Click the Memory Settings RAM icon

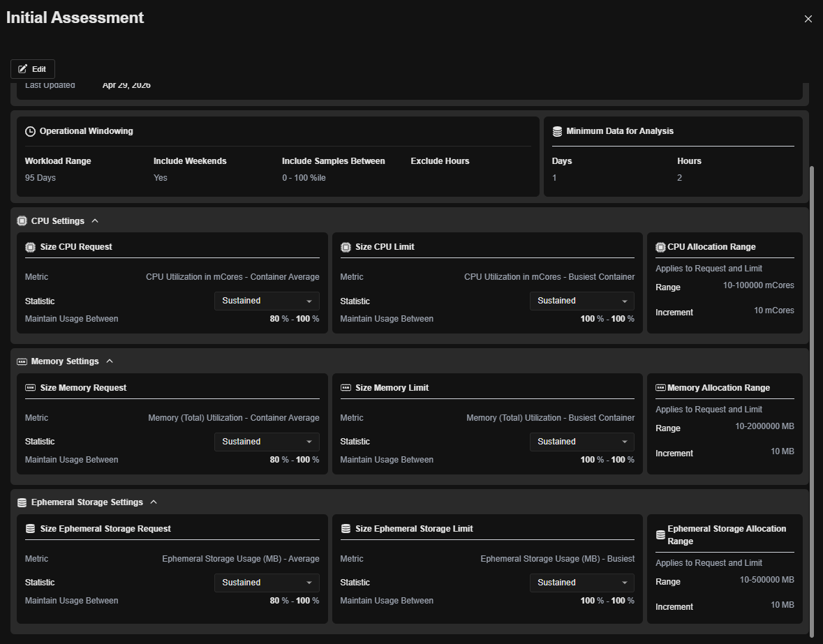click(x=22, y=361)
